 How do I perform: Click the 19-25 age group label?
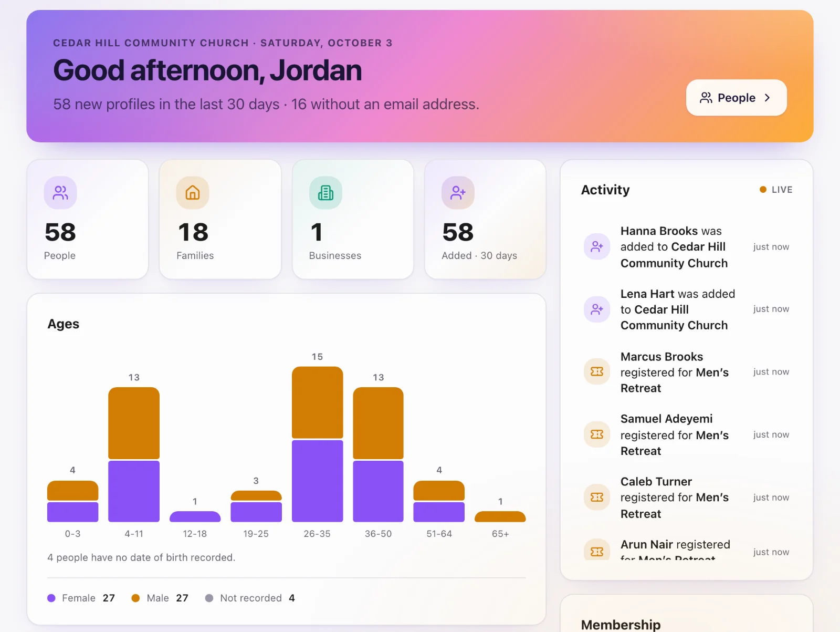tap(256, 534)
